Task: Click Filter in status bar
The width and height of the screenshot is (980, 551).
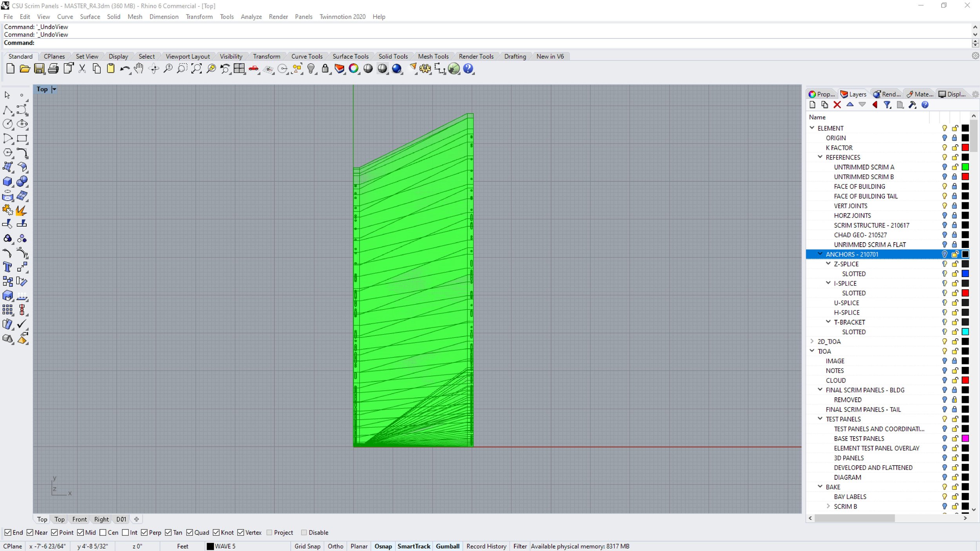Action: 520,546
